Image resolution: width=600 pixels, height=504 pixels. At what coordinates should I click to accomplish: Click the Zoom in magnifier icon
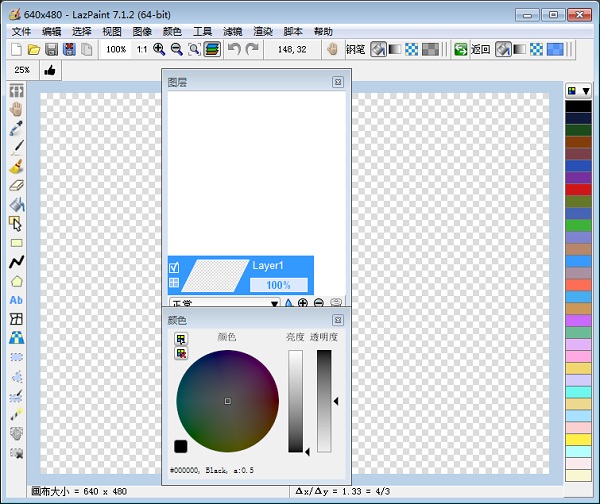tap(159, 49)
